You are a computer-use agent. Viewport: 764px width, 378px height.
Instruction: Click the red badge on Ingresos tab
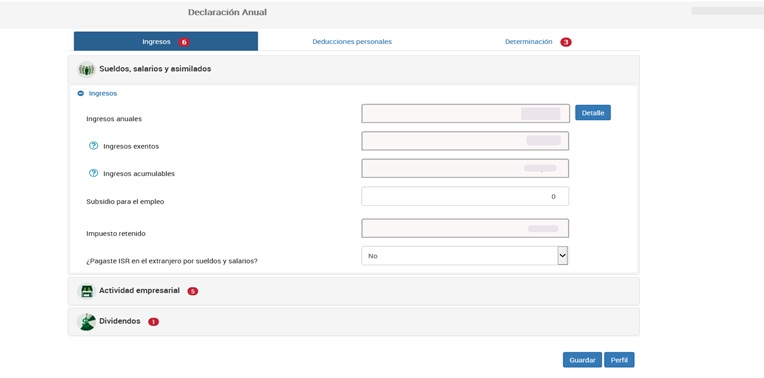point(184,42)
